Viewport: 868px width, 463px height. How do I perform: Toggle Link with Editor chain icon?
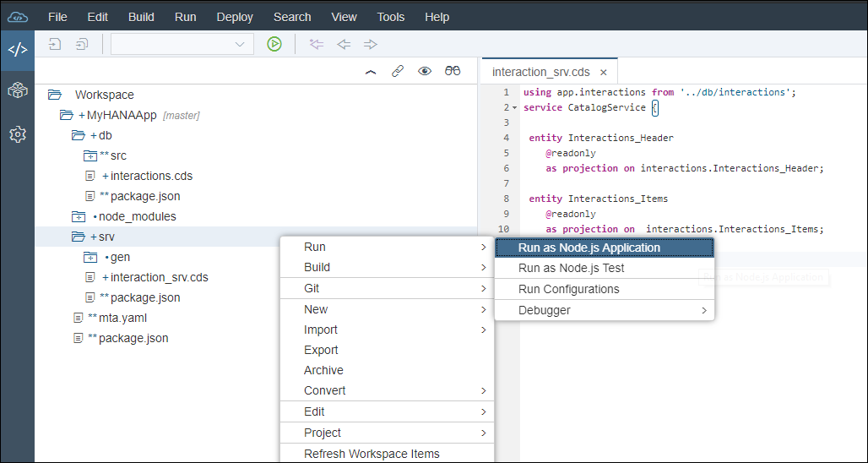pos(398,71)
